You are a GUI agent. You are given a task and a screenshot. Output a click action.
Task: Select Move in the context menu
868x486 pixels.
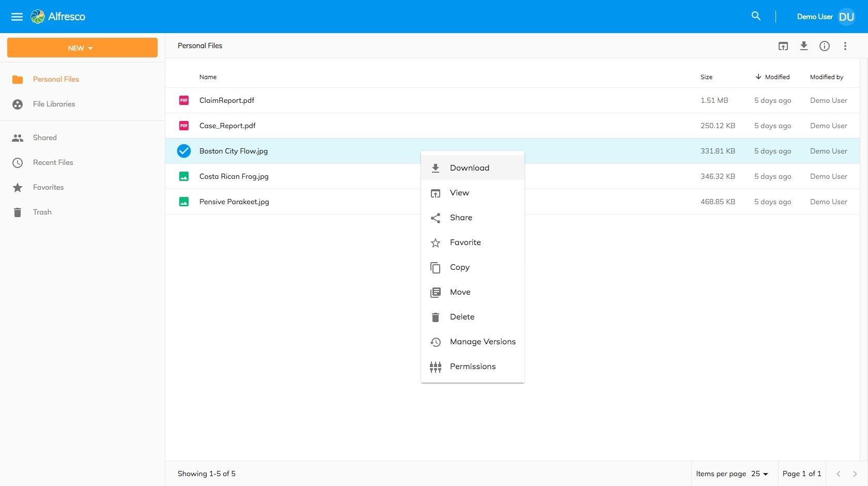473,292
